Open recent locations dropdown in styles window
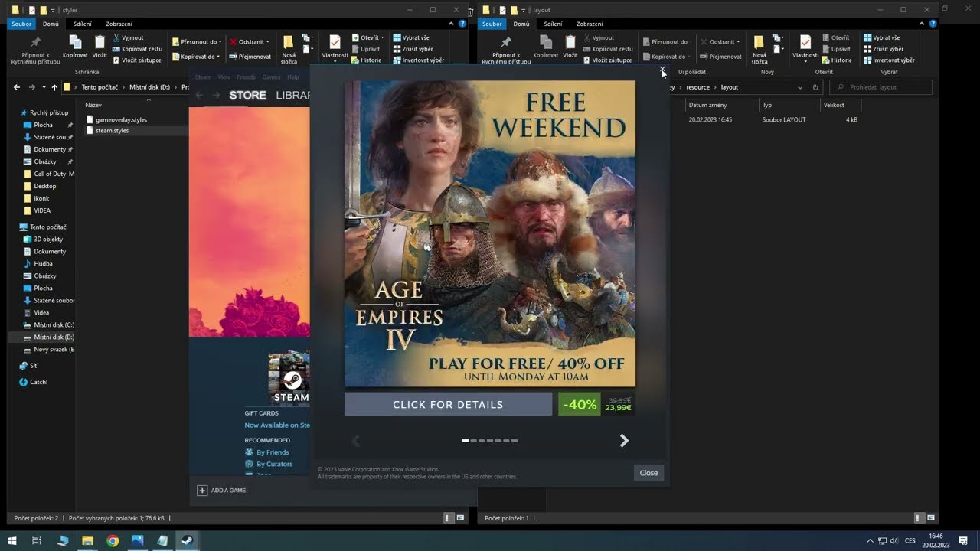 point(44,87)
